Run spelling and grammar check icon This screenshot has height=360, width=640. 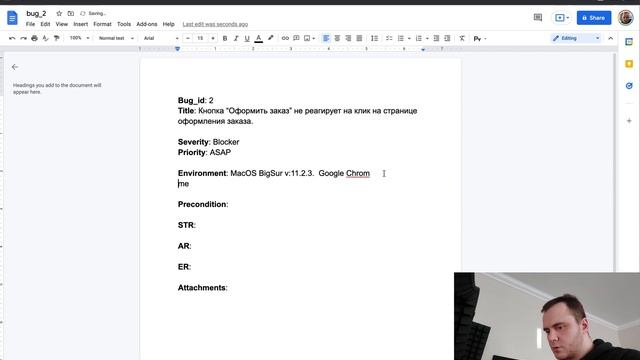(x=45, y=38)
